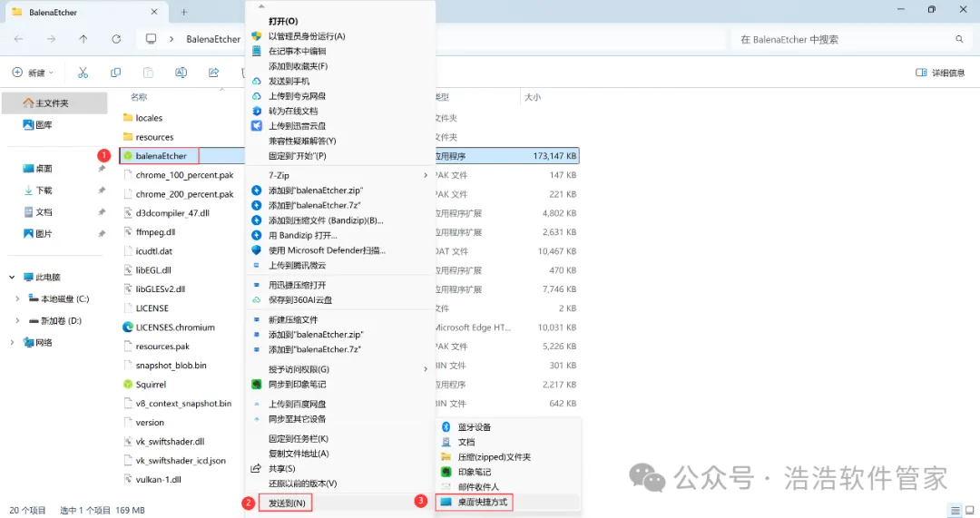The image size is (980, 518).
Task: Click the breadcrumb chevron before BalenaEtcher
Action: [x=171, y=39]
